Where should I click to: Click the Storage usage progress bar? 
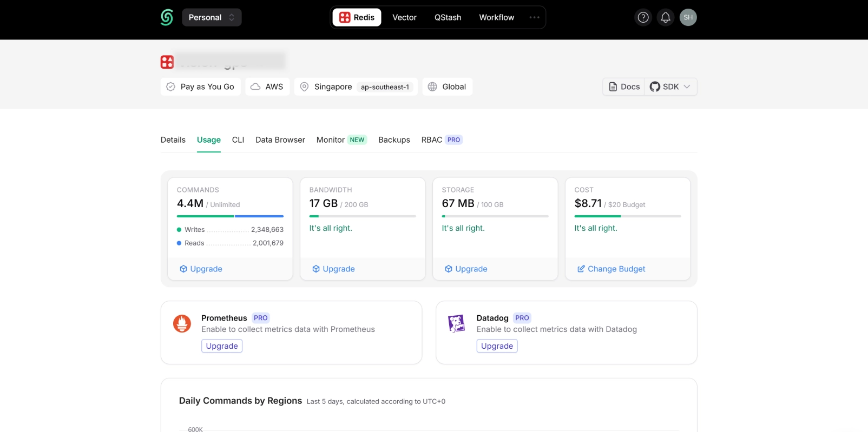[495, 216]
